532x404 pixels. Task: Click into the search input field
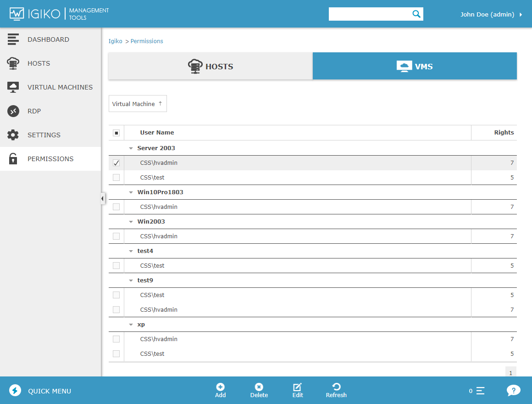(369, 14)
